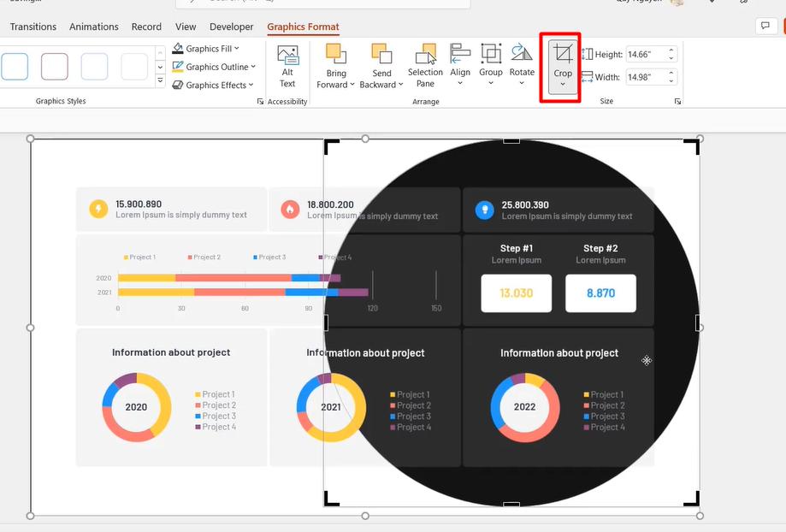
Task: Click inside the Width input field
Action: click(x=646, y=77)
